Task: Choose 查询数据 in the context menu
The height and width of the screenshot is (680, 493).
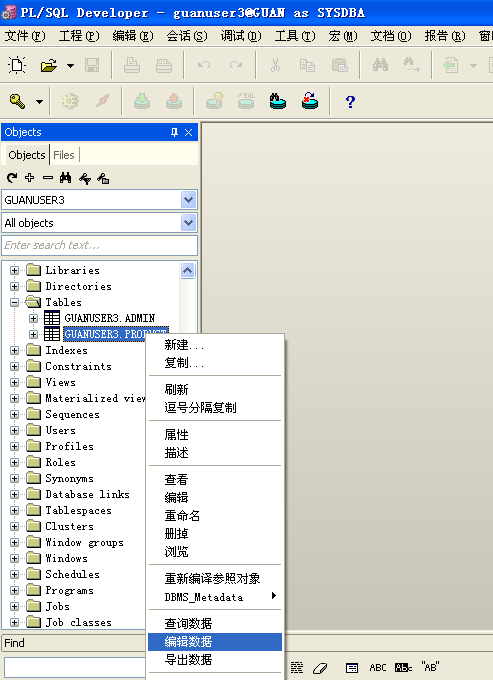Action: pyautogui.click(x=215, y=624)
